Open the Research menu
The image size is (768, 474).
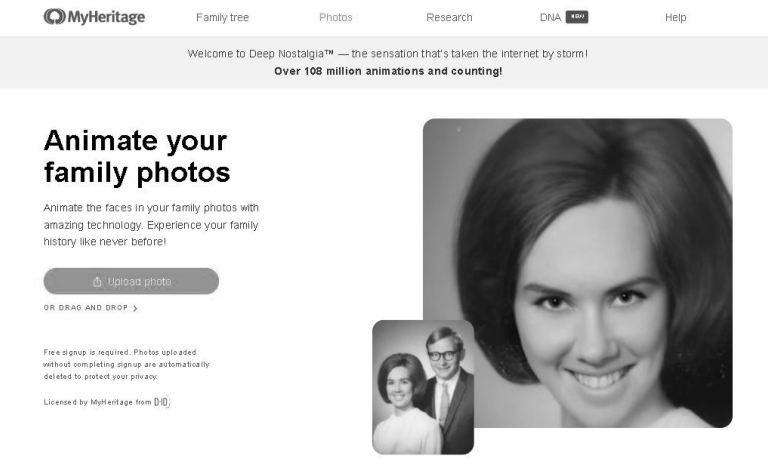coord(449,18)
